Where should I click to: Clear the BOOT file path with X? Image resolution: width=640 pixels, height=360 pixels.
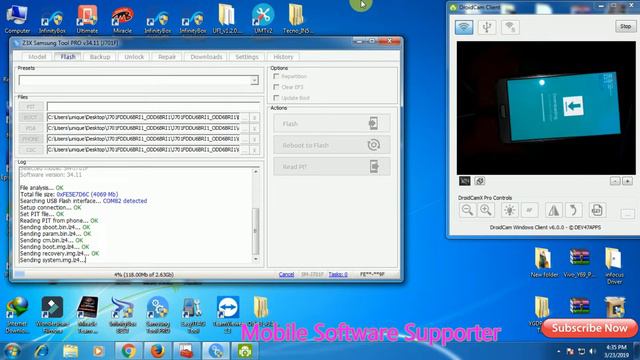[x=255, y=118]
